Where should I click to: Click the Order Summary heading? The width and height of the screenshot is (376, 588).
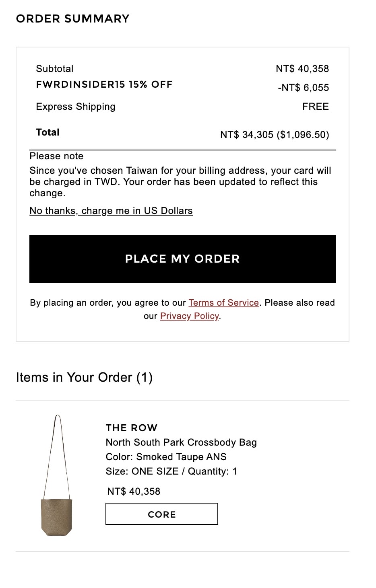click(x=73, y=19)
